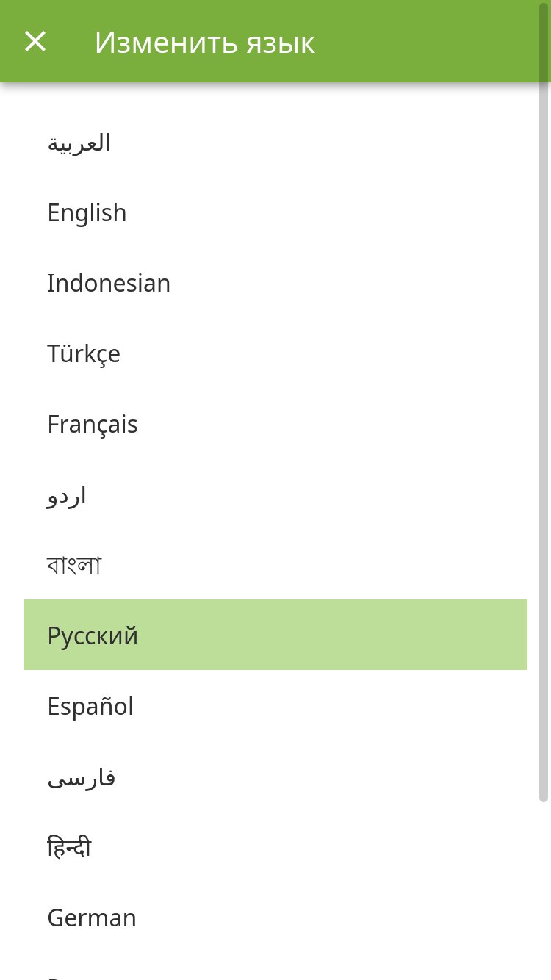
Task: Click empty green toolbar area beside title
Action: (x=426, y=42)
